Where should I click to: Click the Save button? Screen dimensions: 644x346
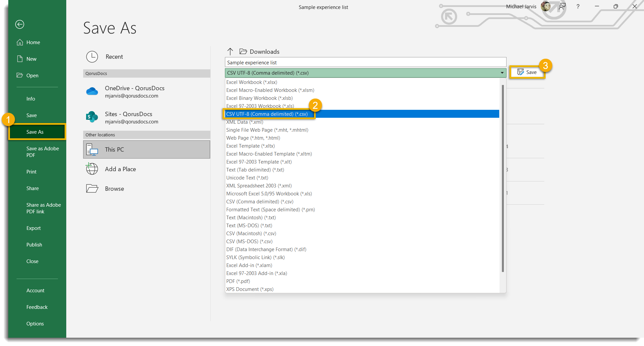point(527,72)
